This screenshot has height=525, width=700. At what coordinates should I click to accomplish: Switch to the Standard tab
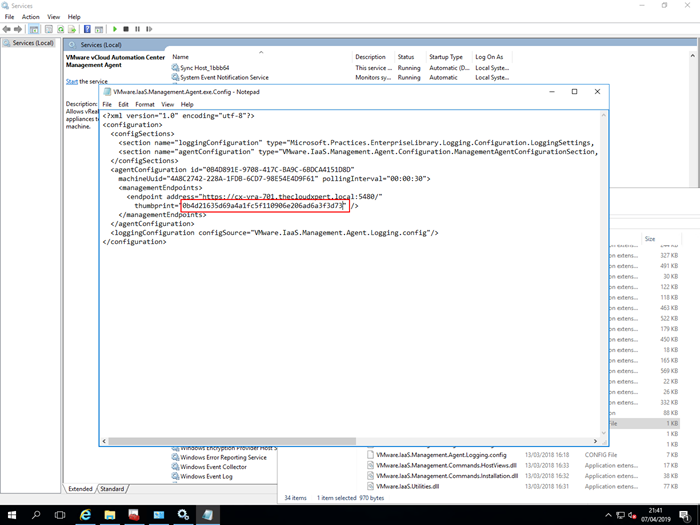click(112, 489)
